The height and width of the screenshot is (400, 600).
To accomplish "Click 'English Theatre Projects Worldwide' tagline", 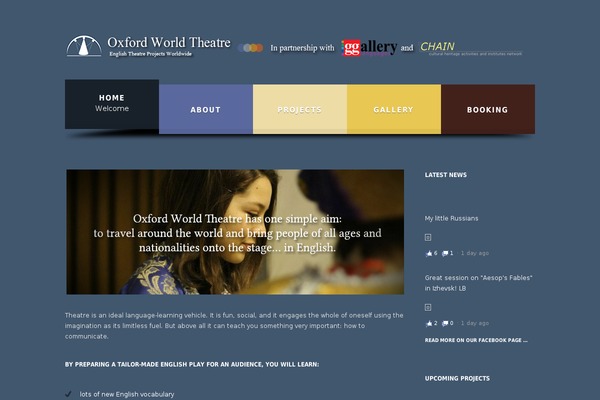I will (x=150, y=54).
